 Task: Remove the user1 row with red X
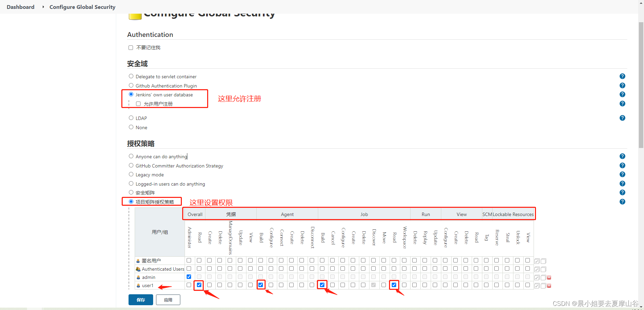pyautogui.click(x=549, y=286)
